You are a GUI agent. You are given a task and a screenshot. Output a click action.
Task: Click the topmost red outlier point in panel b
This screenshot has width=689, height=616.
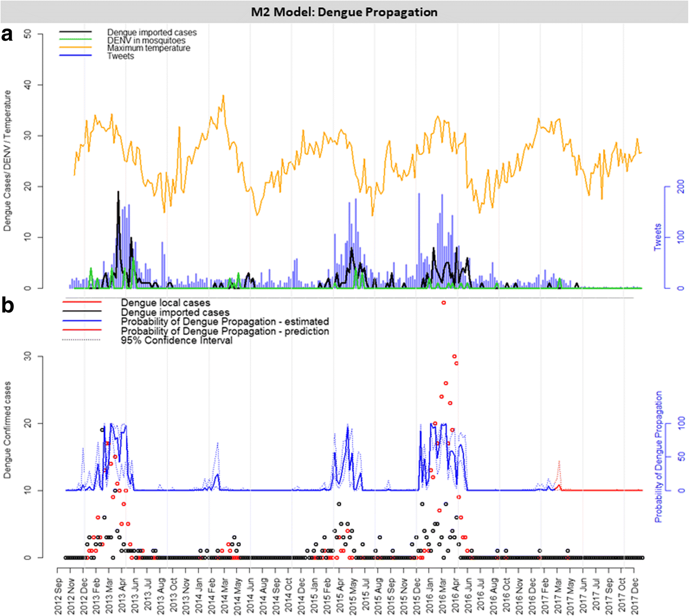[x=444, y=303]
